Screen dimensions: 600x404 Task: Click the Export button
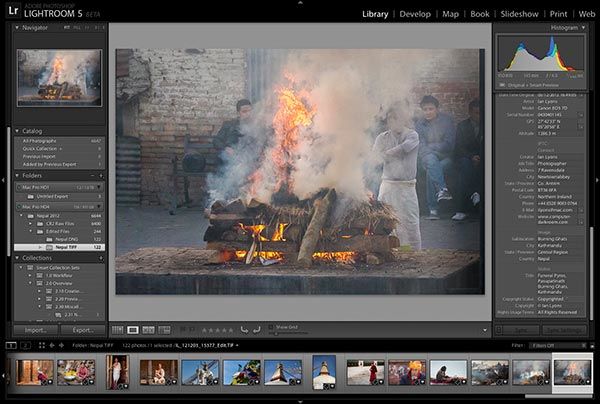82,328
